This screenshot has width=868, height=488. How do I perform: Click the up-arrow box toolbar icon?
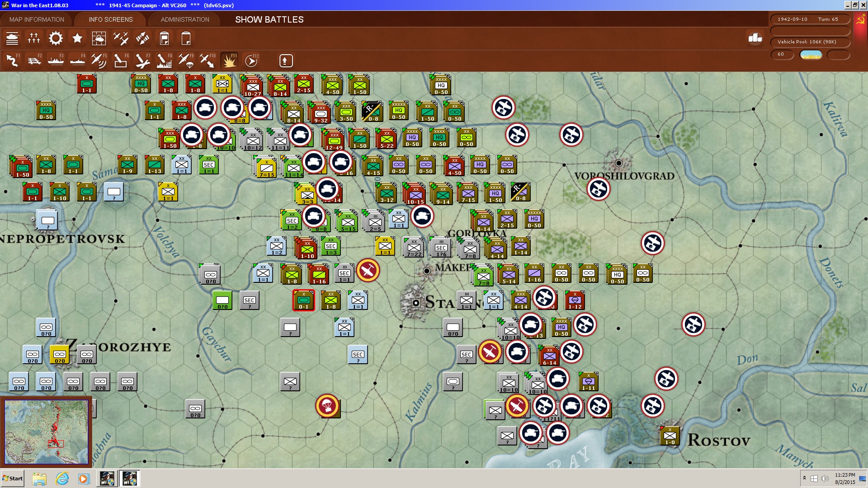(x=286, y=61)
